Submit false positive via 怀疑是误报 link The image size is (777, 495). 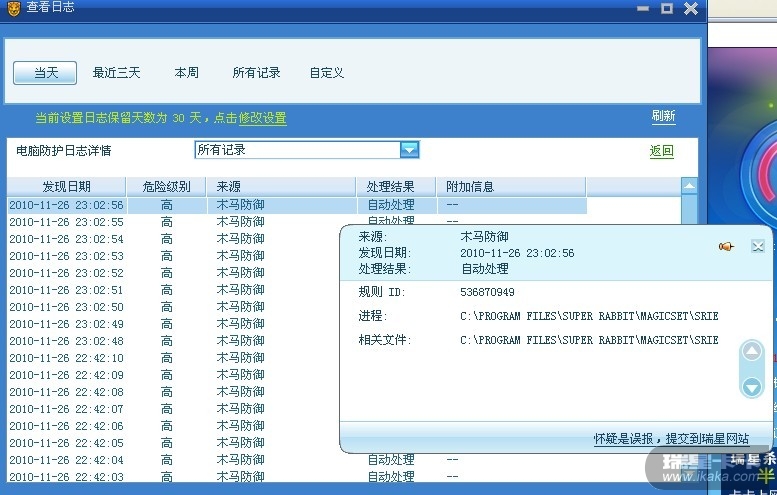(671, 439)
